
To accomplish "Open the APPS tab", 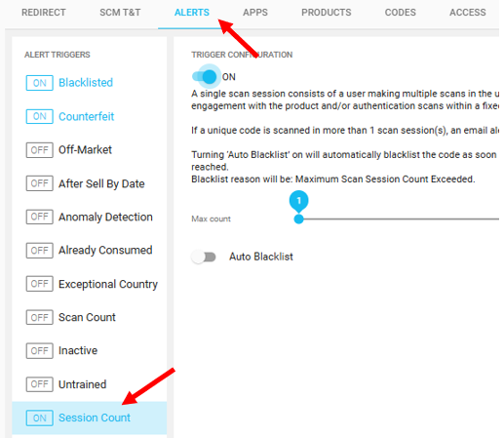I will [x=255, y=13].
